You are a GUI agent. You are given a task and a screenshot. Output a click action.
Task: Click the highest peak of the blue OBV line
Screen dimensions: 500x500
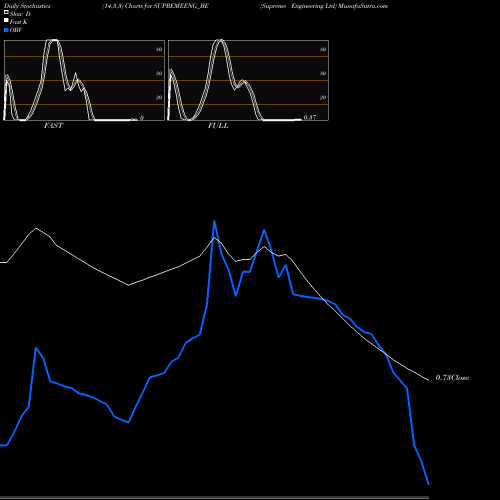coord(214,221)
